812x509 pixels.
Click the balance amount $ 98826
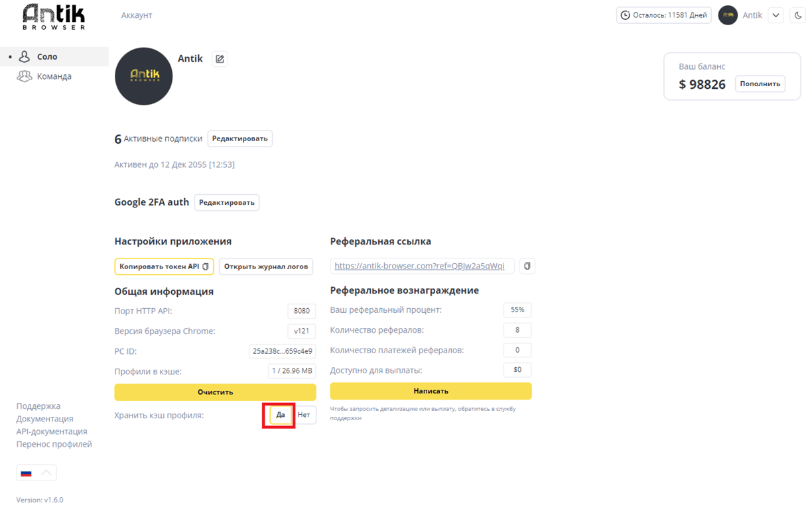[x=702, y=84]
